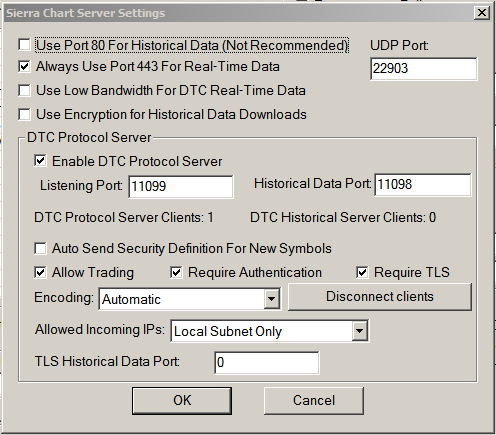Click the Cancel button
The height and width of the screenshot is (435, 496).
coord(314,401)
